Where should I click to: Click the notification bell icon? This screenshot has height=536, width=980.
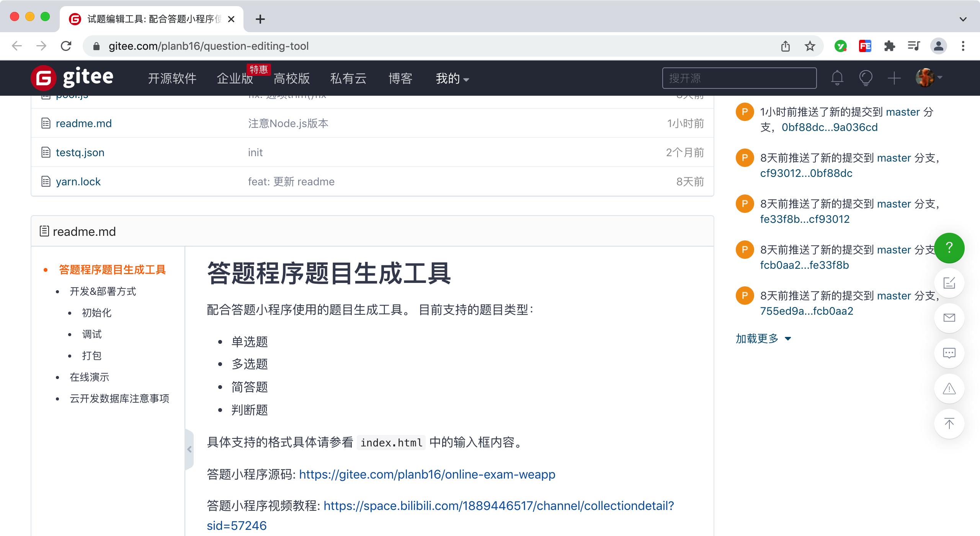(x=837, y=78)
